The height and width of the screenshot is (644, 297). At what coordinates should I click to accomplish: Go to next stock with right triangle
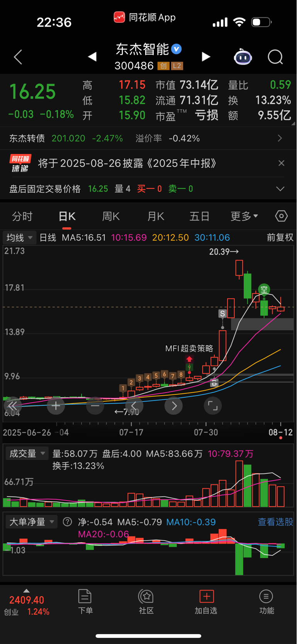206,57
